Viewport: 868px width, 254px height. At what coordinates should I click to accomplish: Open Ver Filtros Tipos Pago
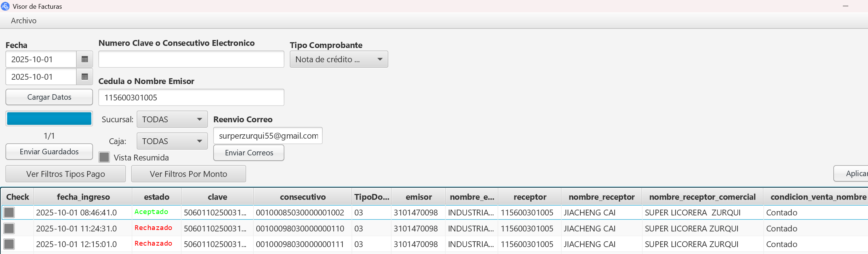coord(66,174)
